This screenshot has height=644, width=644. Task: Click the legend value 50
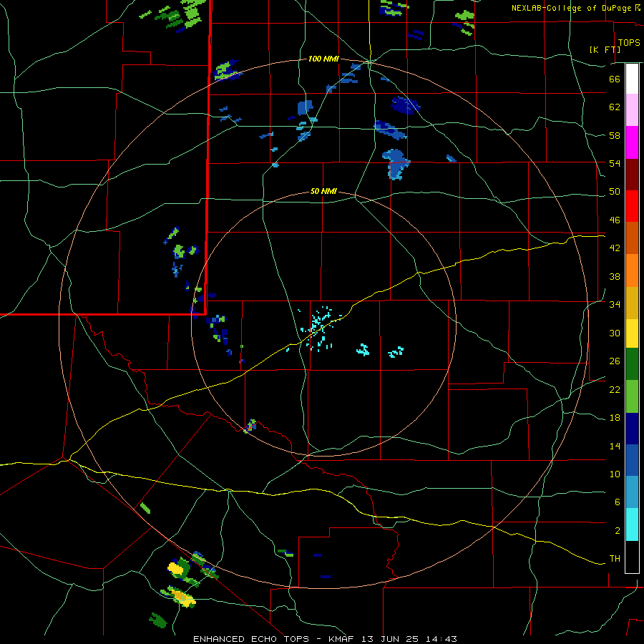[615, 192]
